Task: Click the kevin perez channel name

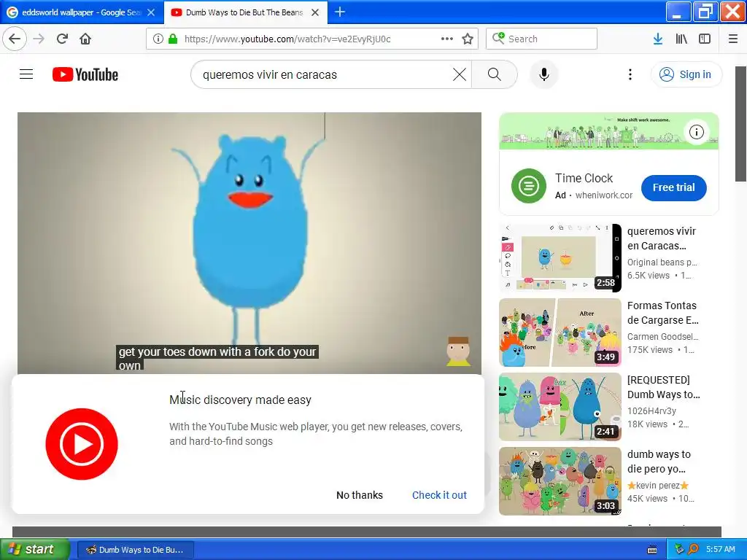Action: 658,485
